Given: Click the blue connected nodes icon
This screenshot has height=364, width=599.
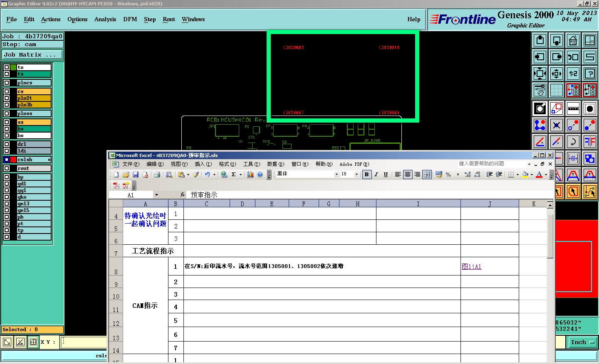Looking at the screenshot, I should coord(540,125).
